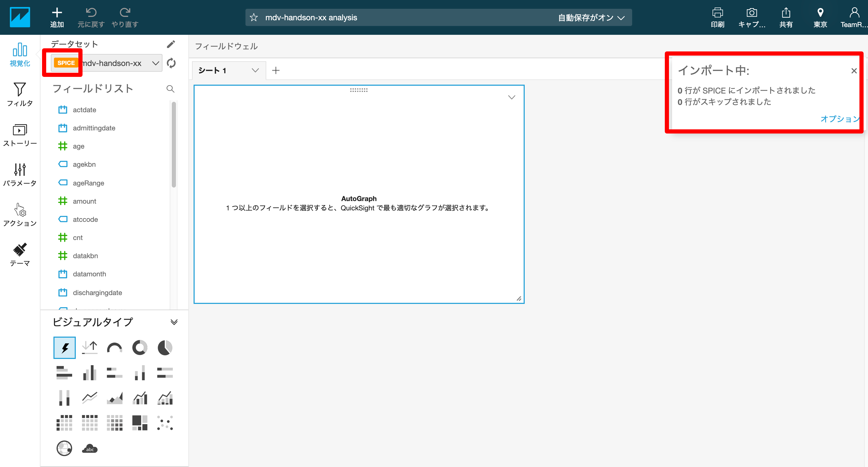Click the dataset refresh icon
Screen dimensions: 868x467
[x=171, y=63]
